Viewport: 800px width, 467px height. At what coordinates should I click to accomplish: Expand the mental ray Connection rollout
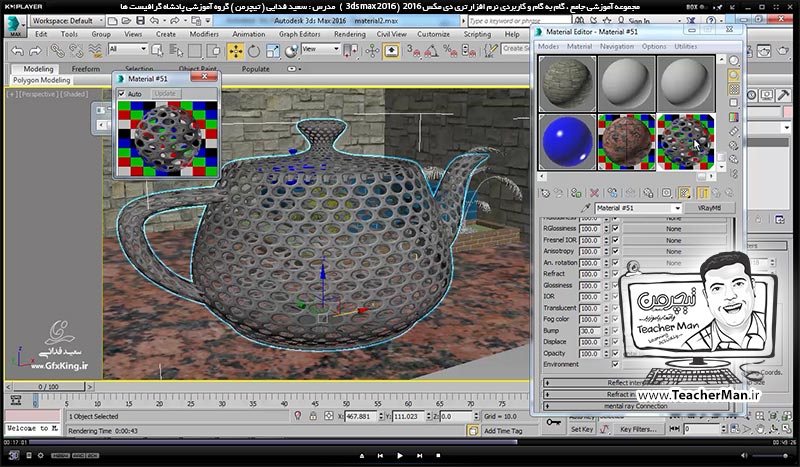pyautogui.click(x=637, y=406)
